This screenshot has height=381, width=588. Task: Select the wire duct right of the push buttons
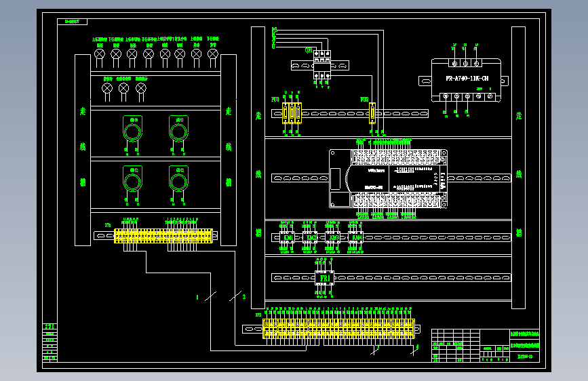point(229,150)
